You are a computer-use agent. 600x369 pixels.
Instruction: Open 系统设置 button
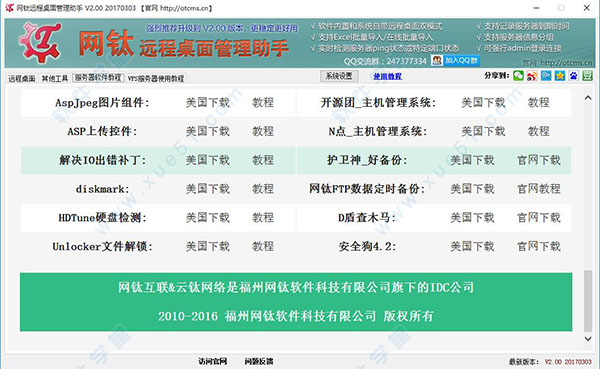339,76
